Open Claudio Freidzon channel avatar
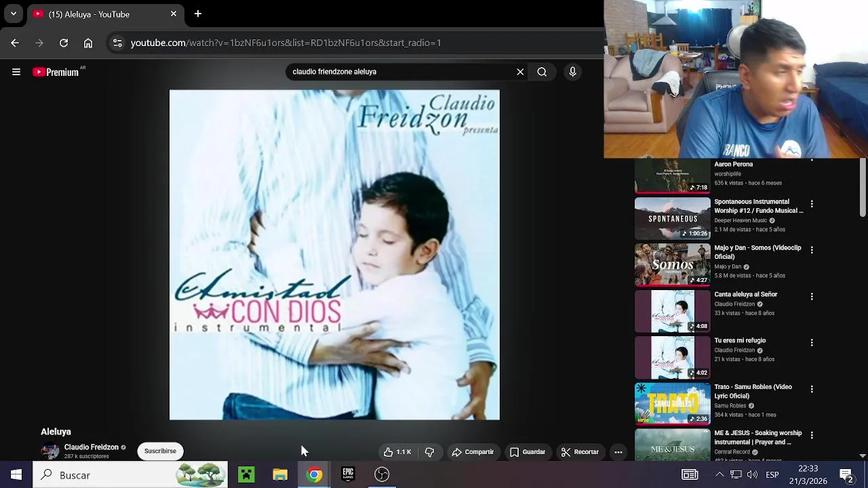 point(50,451)
